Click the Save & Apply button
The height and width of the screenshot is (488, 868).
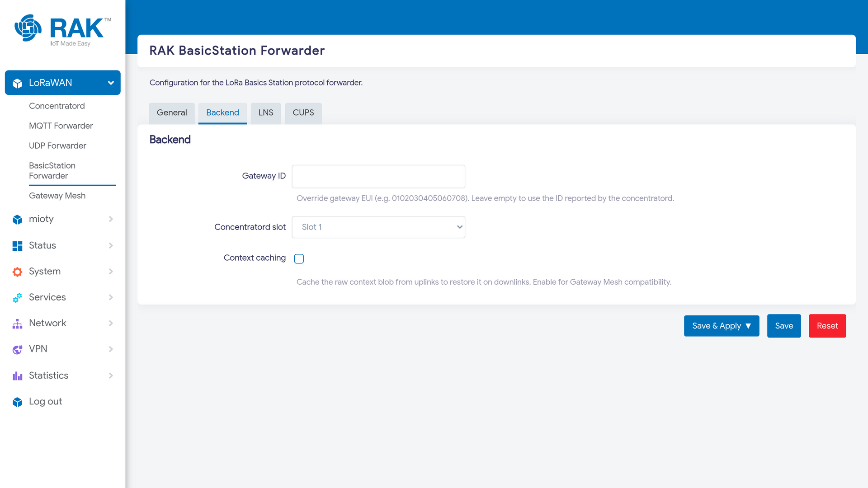coord(722,326)
